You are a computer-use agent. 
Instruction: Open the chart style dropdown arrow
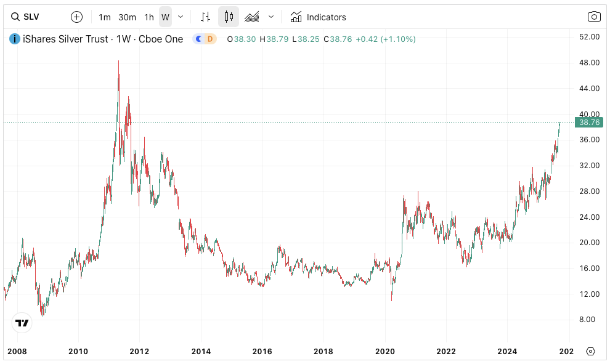tap(271, 17)
